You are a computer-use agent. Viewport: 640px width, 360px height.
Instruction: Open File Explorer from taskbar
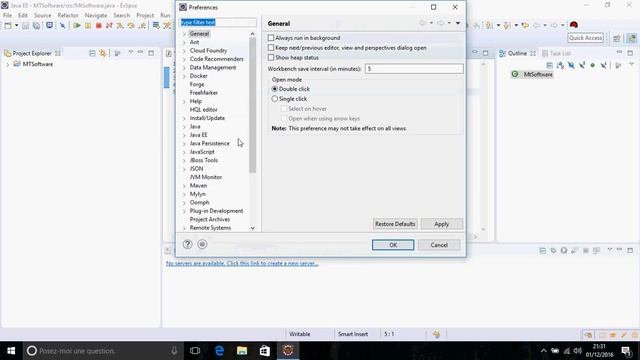(242, 351)
